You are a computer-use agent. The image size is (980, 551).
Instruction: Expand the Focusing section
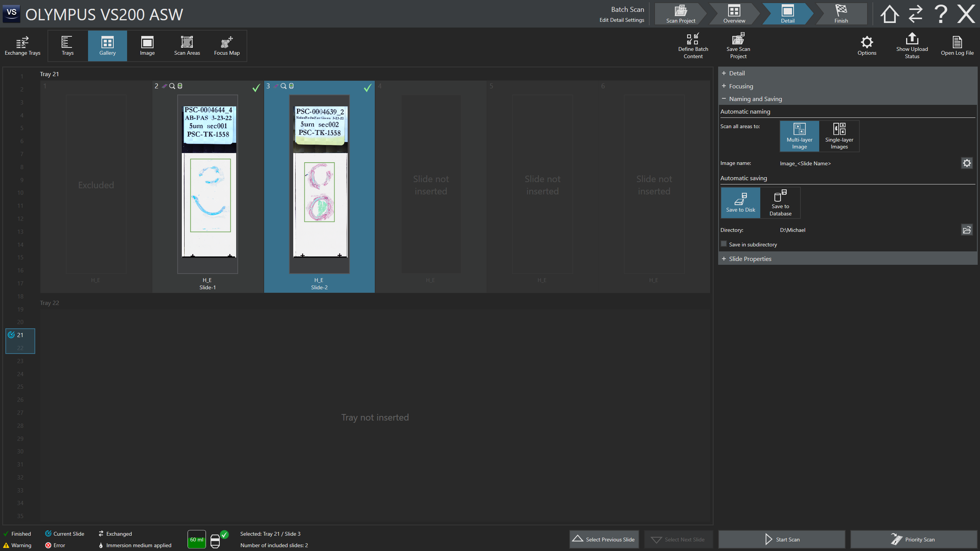(x=740, y=86)
